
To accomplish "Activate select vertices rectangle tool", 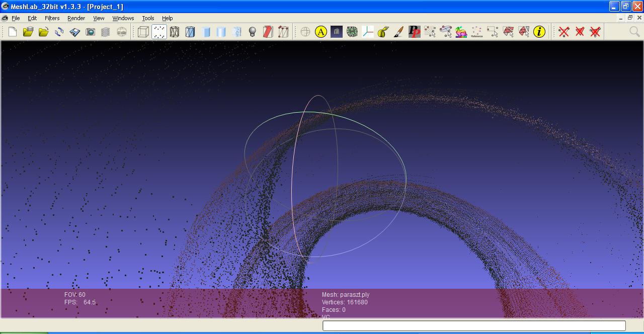I will pos(493,32).
